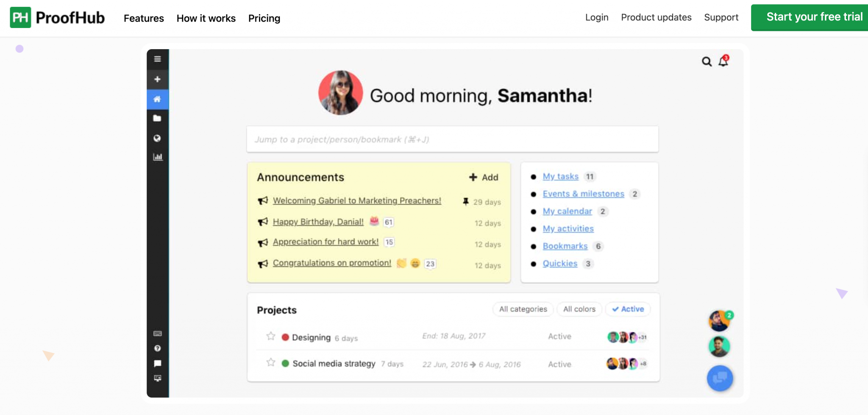This screenshot has width=868, height=415.
Task: Click member avatars on Social media strategy row
Action: coord(627,364)
